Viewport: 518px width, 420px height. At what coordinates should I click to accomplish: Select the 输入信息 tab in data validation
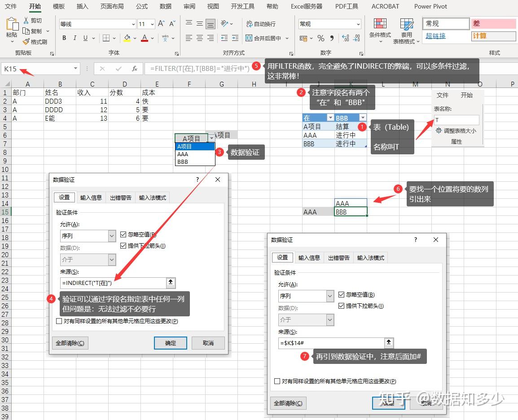pos(91,197)
